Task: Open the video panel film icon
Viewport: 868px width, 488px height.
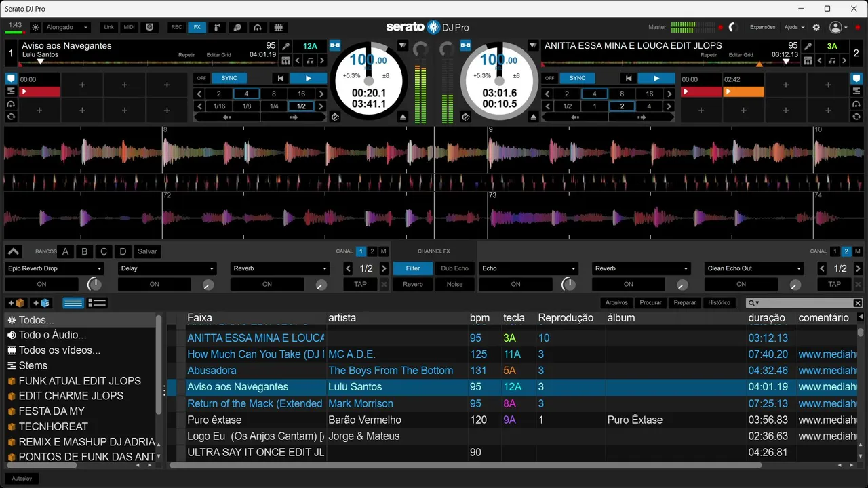Action: click(x=278, y=27)
